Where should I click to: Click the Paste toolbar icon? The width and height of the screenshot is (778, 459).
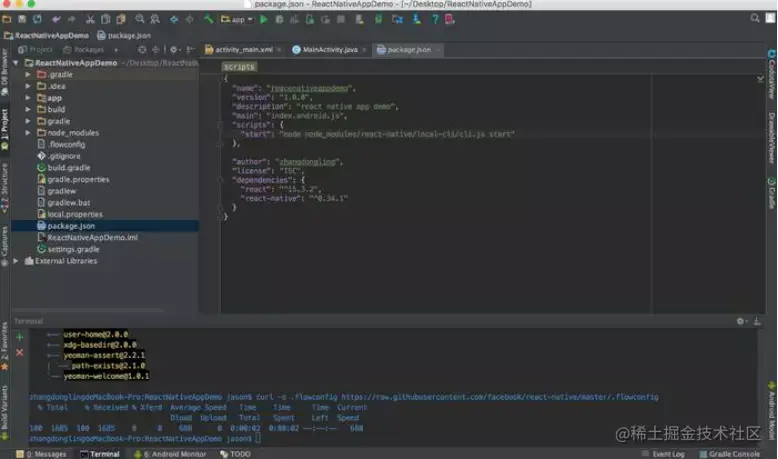(121, 19)
